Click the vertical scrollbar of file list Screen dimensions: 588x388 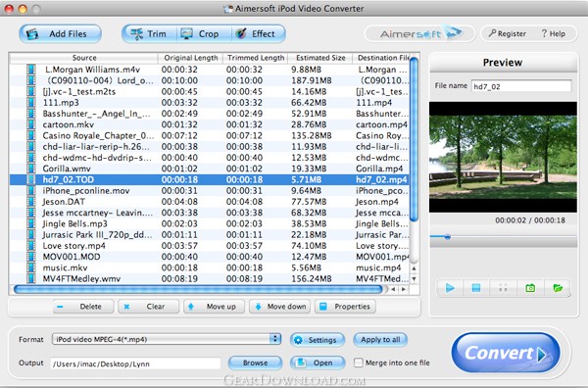[x=414, y=139]
